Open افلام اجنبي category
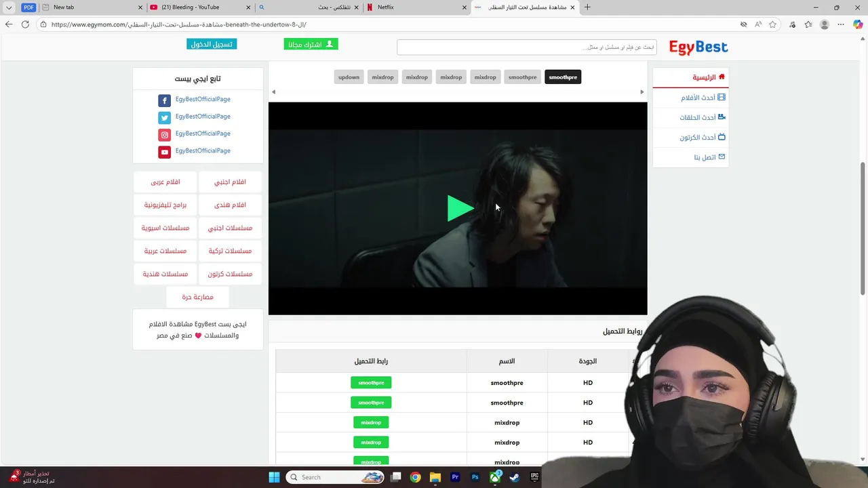The width and height of the screenshot is (868, 488). (x=231, y=182)
